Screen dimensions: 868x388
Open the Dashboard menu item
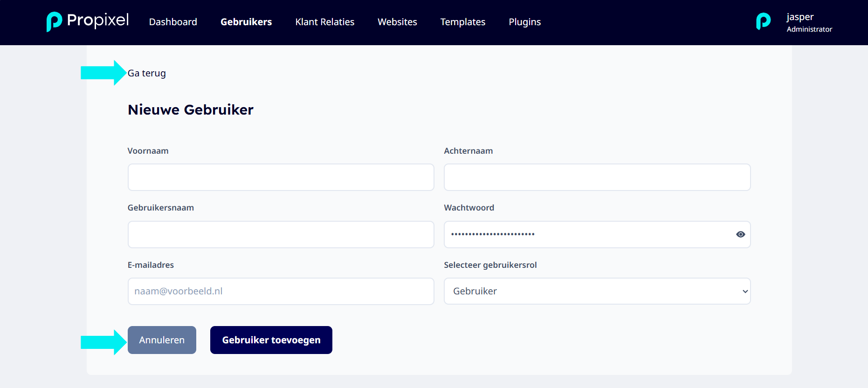(x=173, y=22)
